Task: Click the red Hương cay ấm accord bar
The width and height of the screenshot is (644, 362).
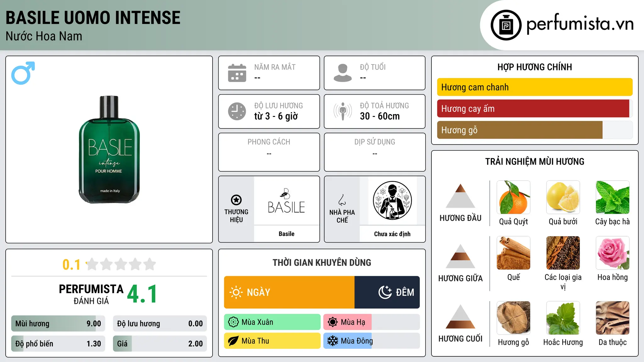Action: point(535,108)
